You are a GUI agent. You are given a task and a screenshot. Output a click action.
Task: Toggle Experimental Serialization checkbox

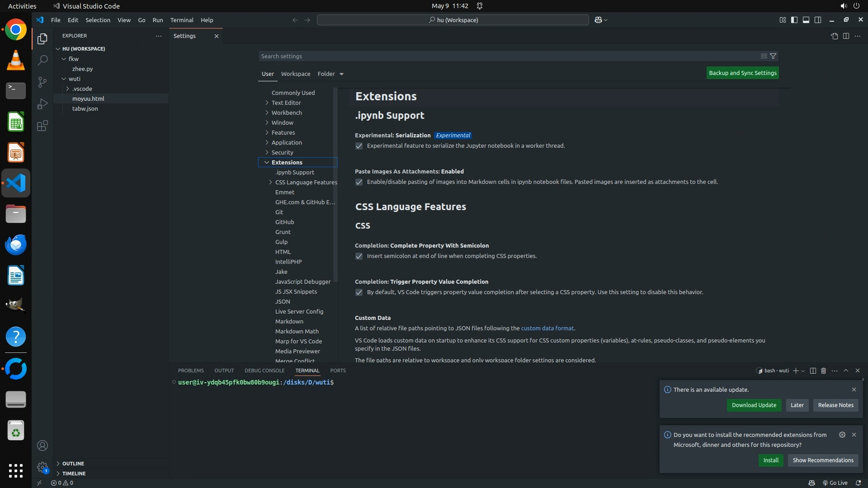(x=359, y=146)
